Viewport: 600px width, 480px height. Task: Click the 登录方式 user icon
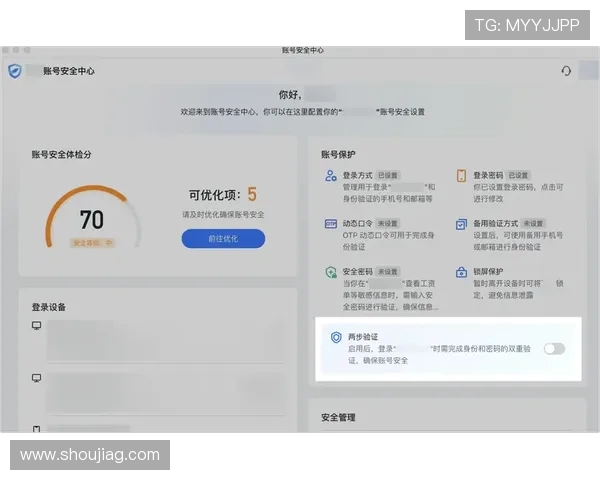pyautogui.click(x=331, y=176)
